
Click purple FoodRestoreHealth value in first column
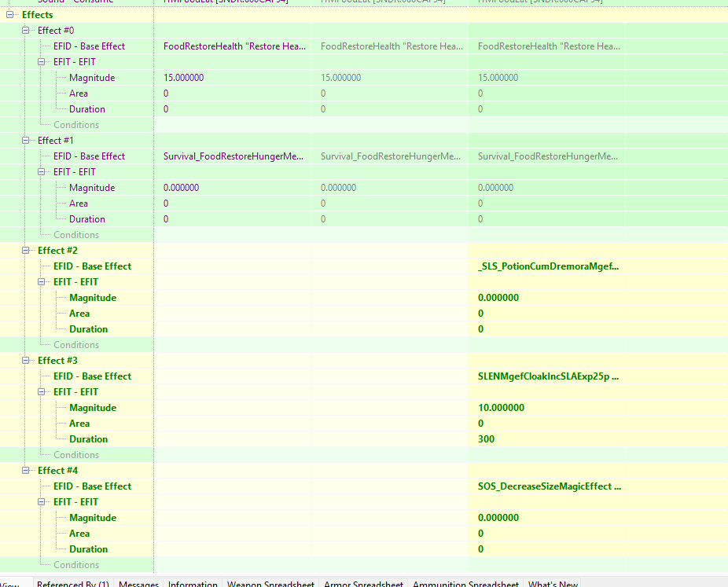(x=234, y=46)
